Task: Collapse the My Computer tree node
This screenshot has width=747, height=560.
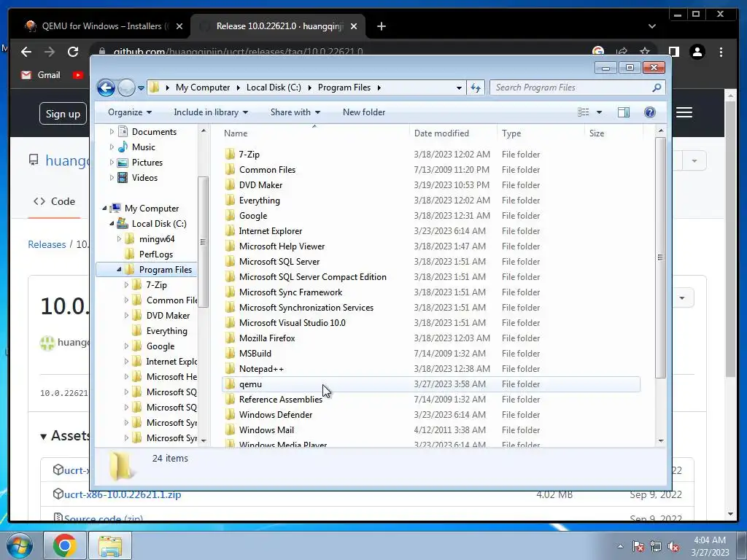Action: point(104,208)
